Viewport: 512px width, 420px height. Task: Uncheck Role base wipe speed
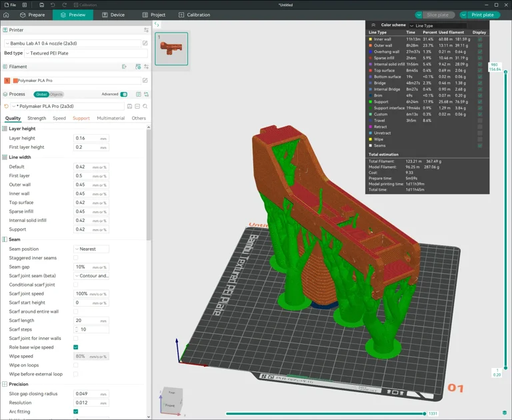[x=75, y=347]
